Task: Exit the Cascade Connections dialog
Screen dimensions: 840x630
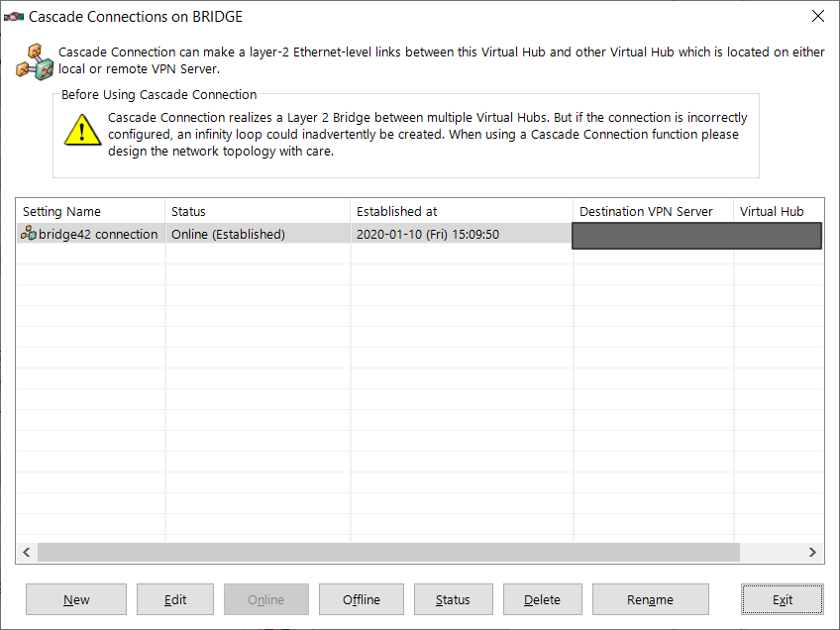Action: click(782, 599)
